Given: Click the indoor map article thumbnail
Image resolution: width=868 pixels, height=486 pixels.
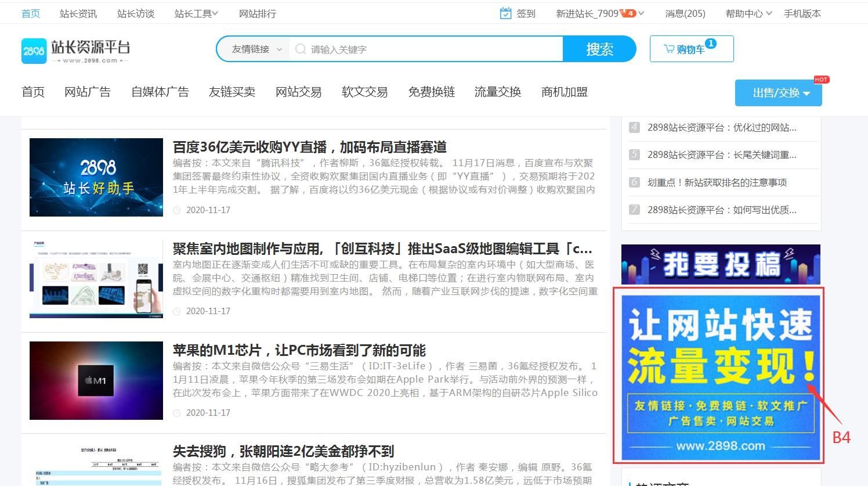Looking at the screenshot, I should pos(96,279).
